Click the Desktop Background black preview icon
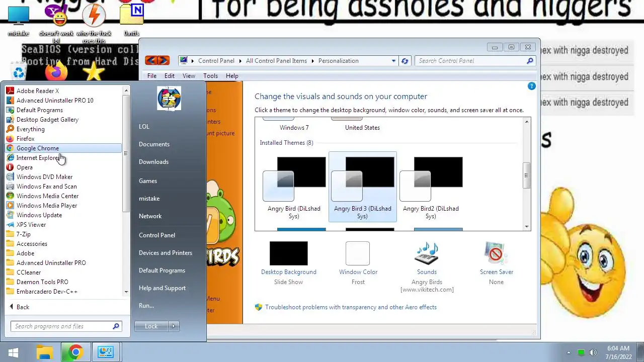This screenshot has height=362, width=644. click(x=288, y=253)
